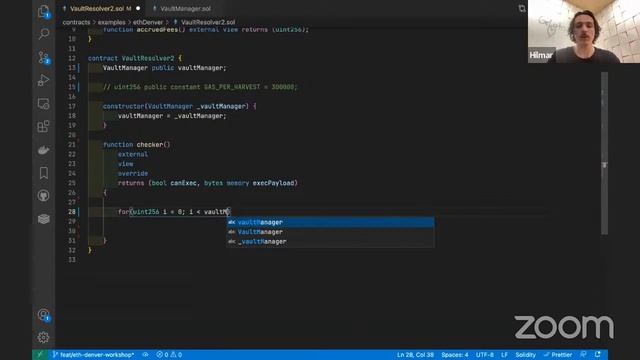Screen dimensions: 640x360
Task: Open the Explorer view in activity bar
Action: tap(44, 11)
